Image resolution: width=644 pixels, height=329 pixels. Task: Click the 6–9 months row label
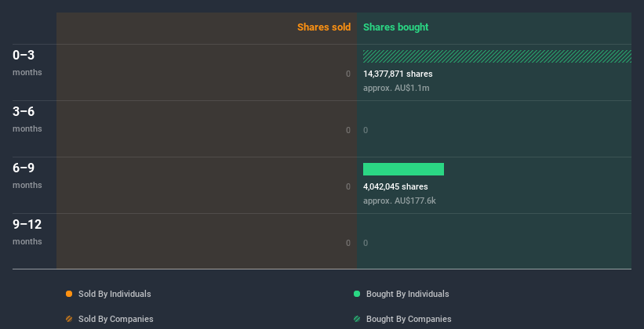27,175
